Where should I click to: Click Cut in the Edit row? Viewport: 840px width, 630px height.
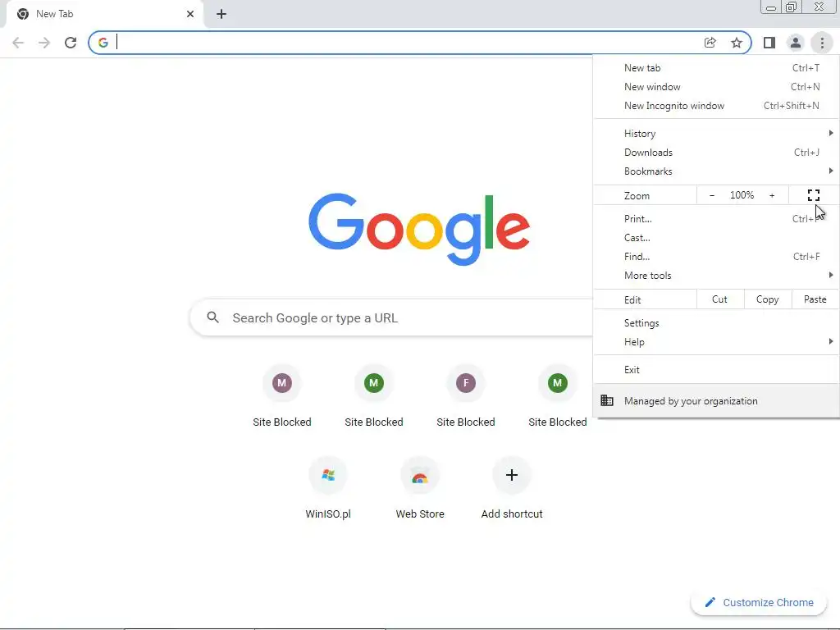[x=720, y=299]
